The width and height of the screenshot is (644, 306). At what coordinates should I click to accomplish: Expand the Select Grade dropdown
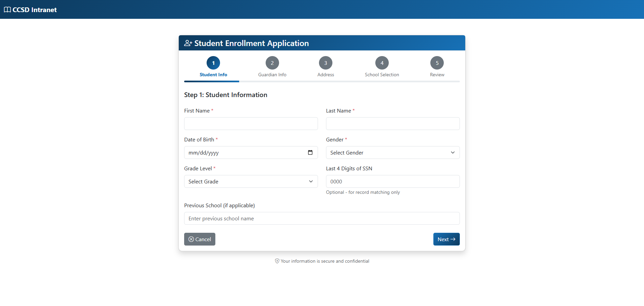(251, 181)
